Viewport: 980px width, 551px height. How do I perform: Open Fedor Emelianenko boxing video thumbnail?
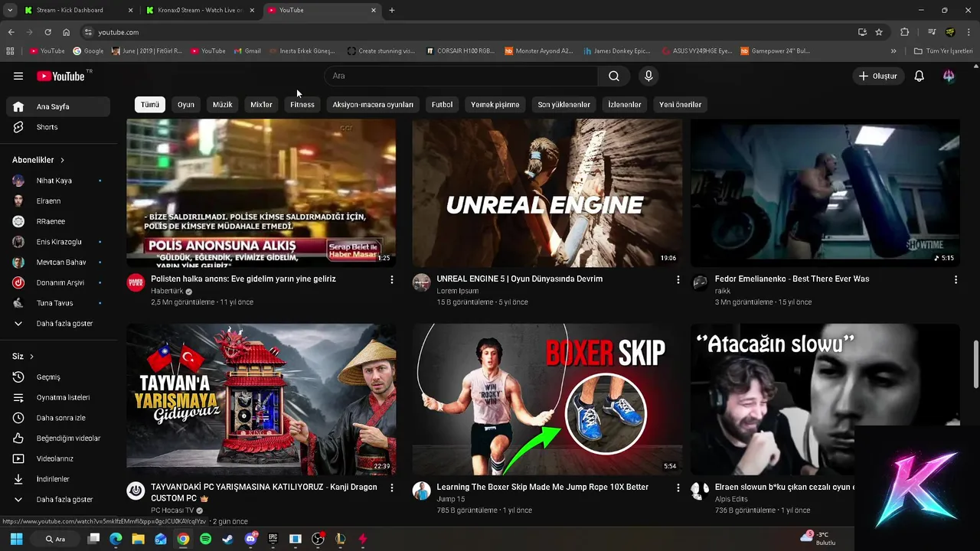[x=825, y=192]
